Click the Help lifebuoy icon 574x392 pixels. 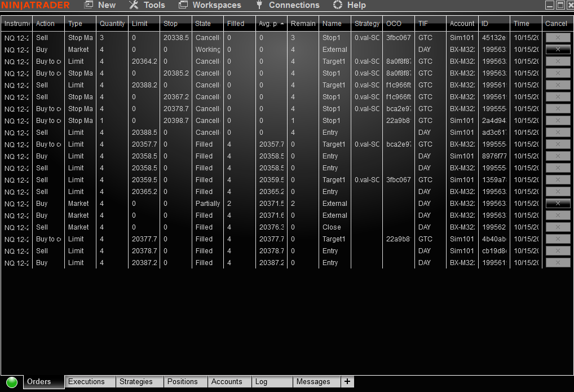(338, 5)
